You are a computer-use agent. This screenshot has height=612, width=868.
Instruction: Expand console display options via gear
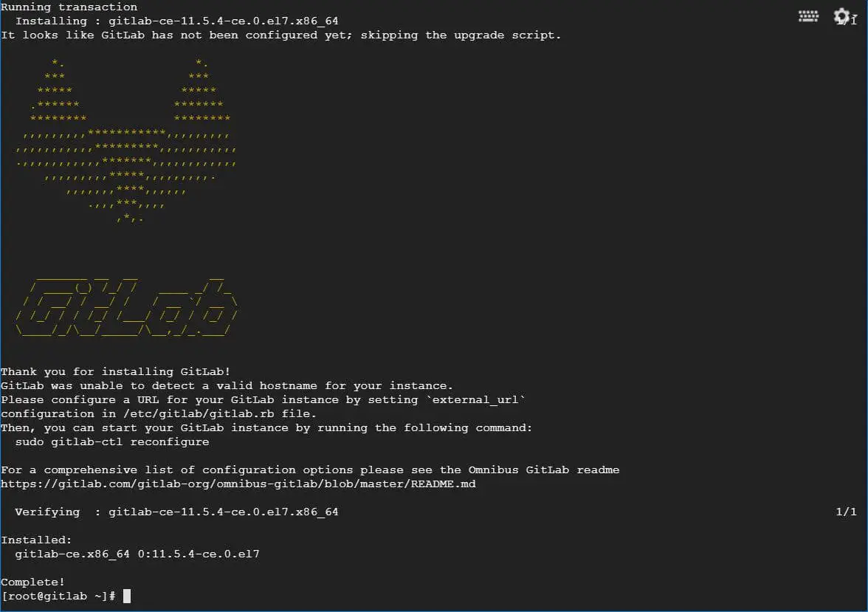coord(841,16)
